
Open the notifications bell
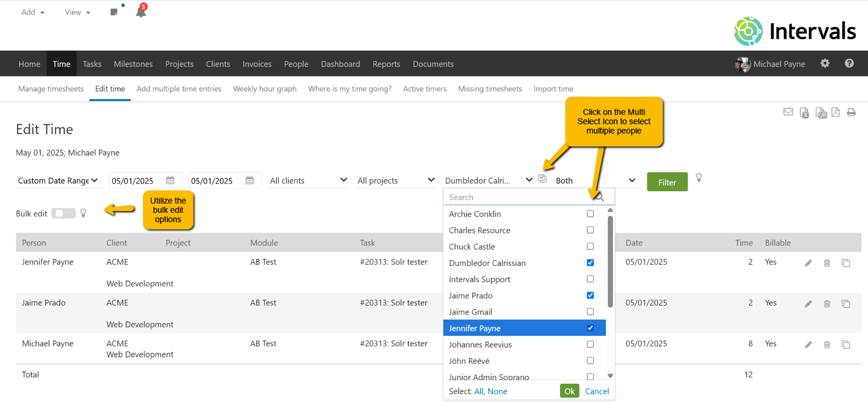click(141, 12)
